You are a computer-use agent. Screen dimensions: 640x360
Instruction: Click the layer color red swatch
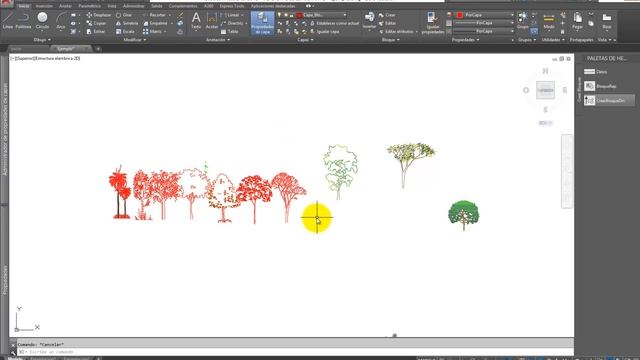(x=299, y=15)
